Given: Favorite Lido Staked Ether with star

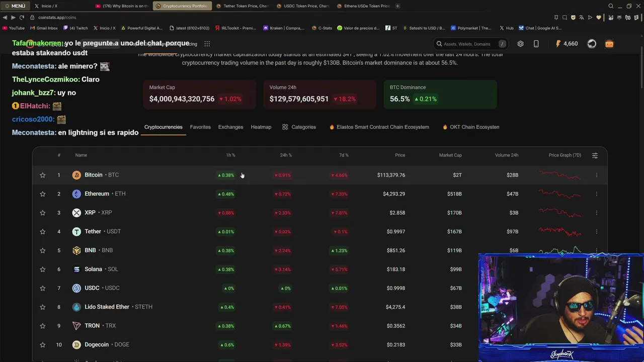Looking at the screenshot, I should [43, 307].
